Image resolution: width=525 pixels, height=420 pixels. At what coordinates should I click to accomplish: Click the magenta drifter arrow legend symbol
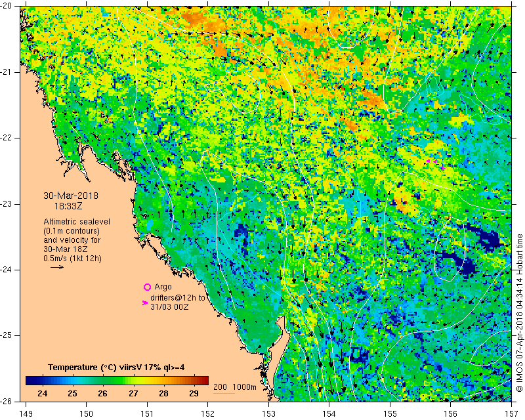coord(145,303)
